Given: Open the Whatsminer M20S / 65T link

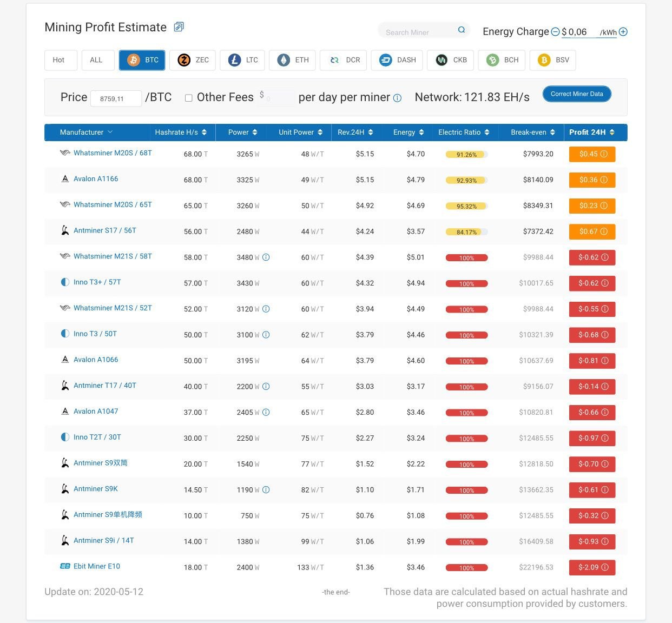Looking at the screenshot, I should [113, 205].
